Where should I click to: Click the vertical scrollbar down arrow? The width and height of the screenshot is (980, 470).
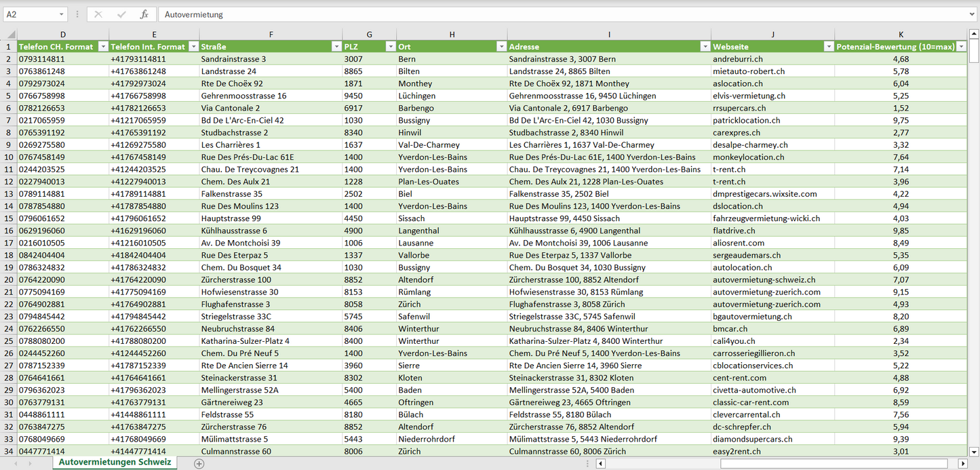974,452
